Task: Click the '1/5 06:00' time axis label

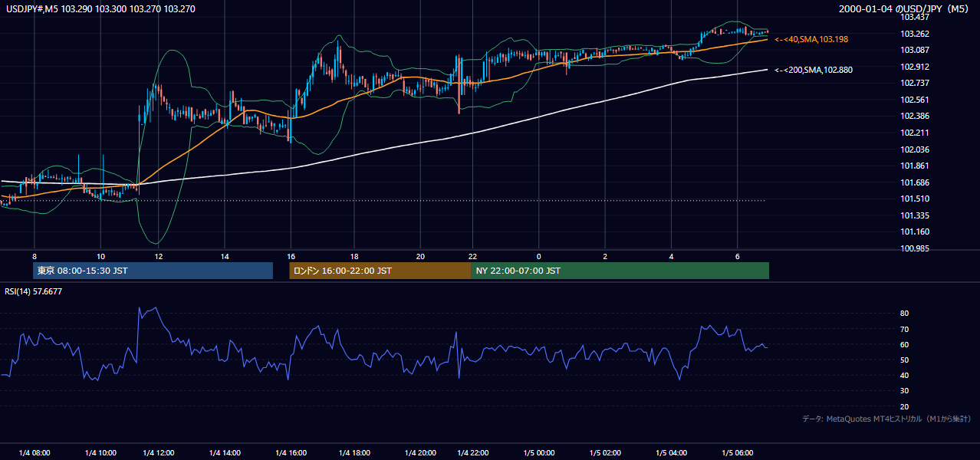Action: pyautogui.click(x=738, y=453)
